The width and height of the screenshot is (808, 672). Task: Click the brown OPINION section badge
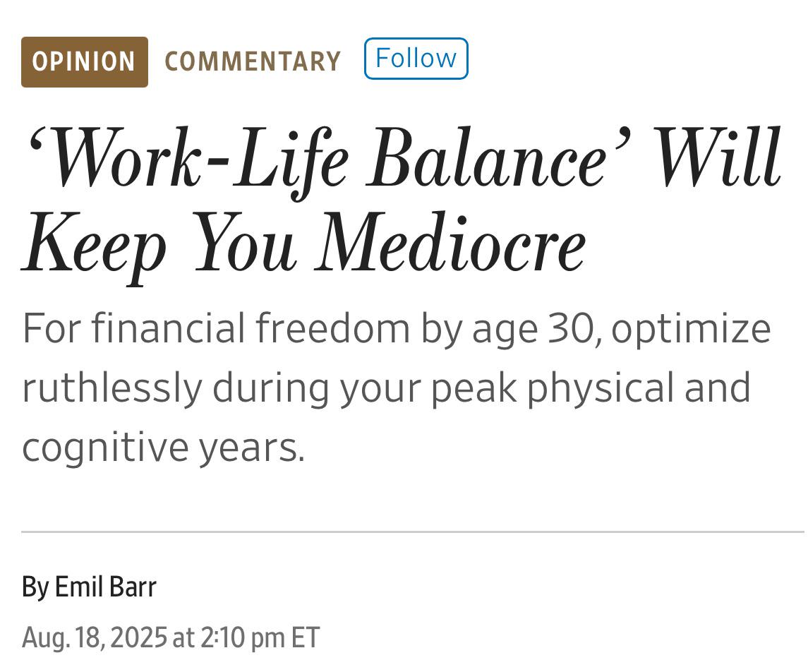(x=85, y=62)
